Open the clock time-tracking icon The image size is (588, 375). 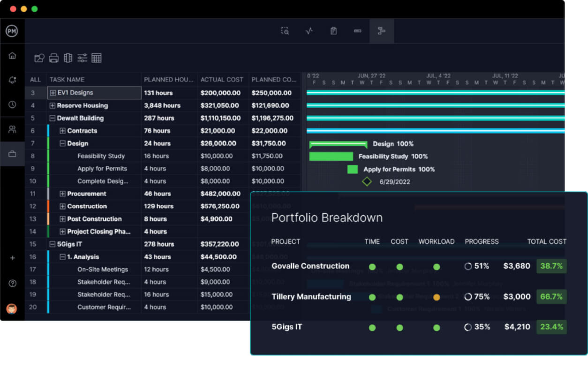(x=12, y=105)
